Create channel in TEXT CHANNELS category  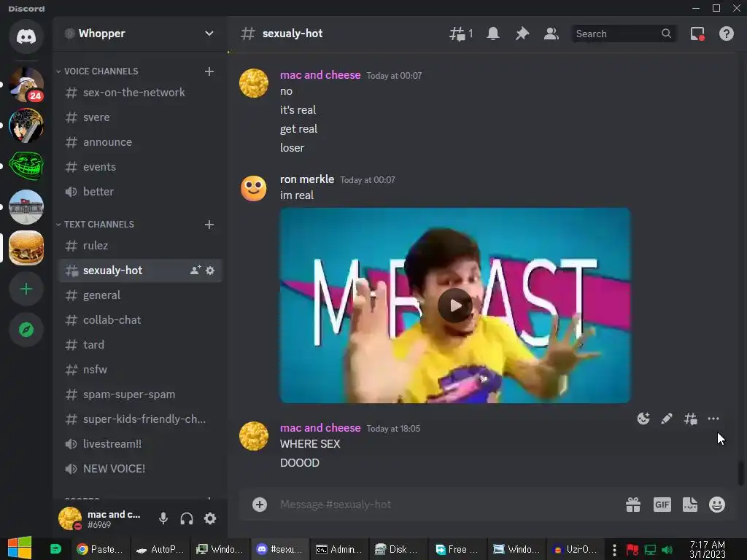[x=209, y=225]
